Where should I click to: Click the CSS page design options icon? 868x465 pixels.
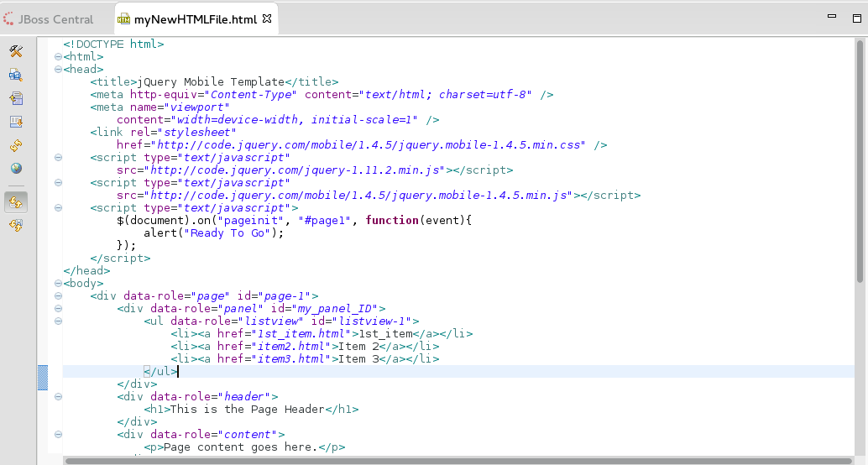pyautogui.click(x=16, y=75)
